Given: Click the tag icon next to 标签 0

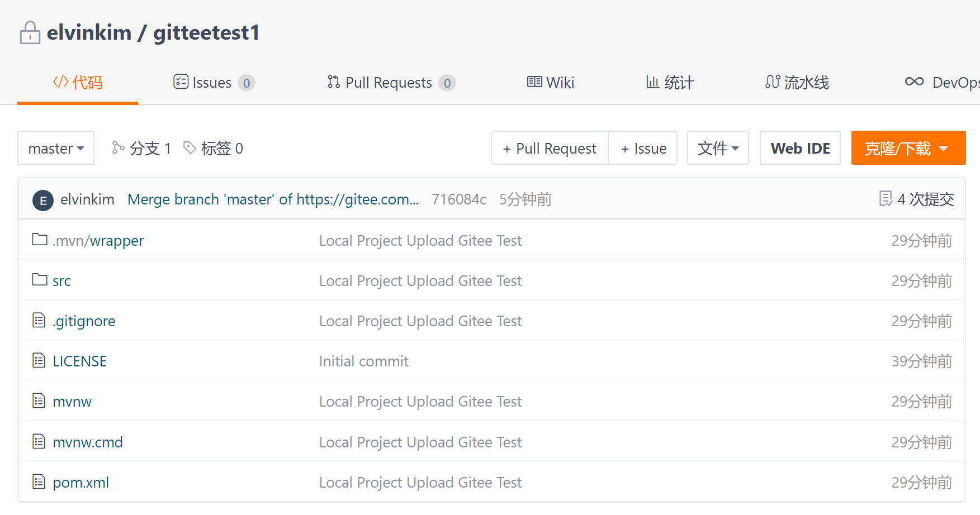Looking at the screenshot, I should (x=190, y=147).
